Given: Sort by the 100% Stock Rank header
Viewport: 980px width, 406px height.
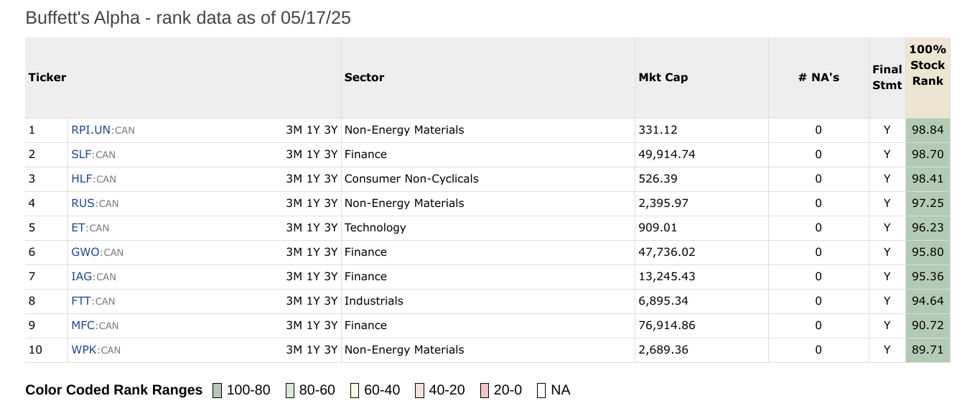Looking at the screenshot, I should pos(928,65).
